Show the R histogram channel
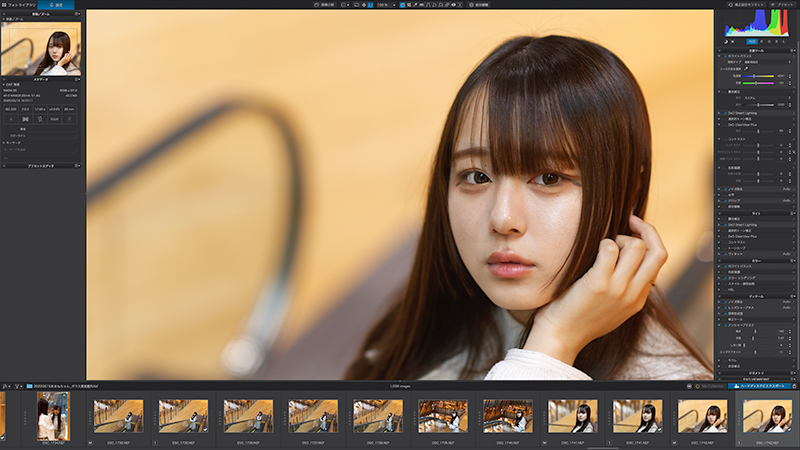The width and height of the screenshot is (800, 450). click(762, 42)
